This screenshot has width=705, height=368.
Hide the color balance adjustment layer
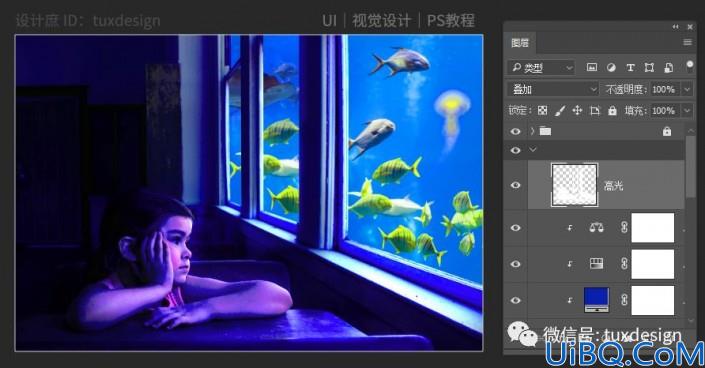point(515,228)
